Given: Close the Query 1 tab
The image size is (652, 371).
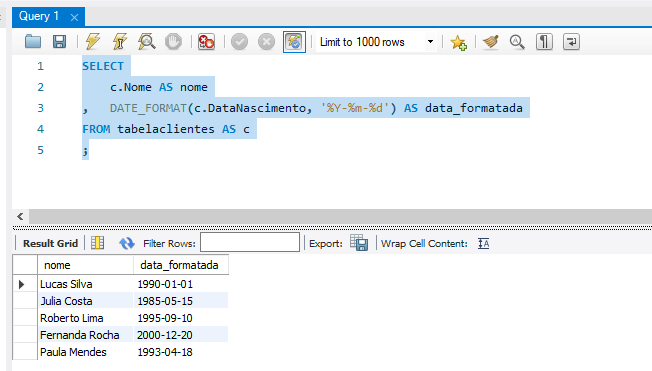Looking at the screenshot, I should (x=74, y=17).
